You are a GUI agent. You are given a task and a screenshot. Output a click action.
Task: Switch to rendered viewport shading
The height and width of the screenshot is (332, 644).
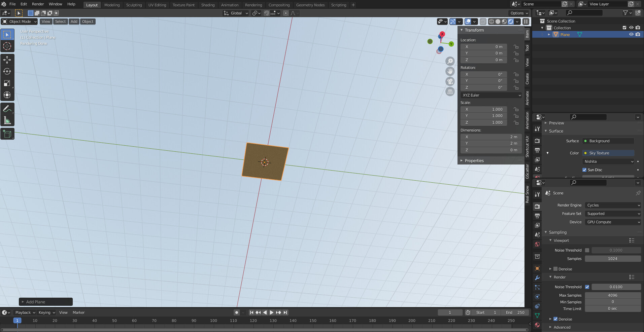coord(511,22)
